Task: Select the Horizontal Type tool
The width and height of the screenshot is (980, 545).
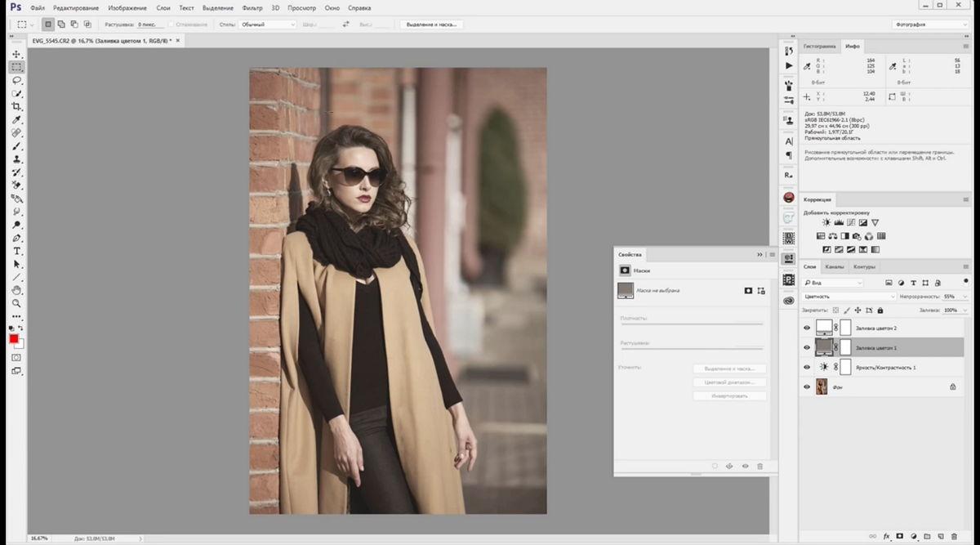Action: 16,251
